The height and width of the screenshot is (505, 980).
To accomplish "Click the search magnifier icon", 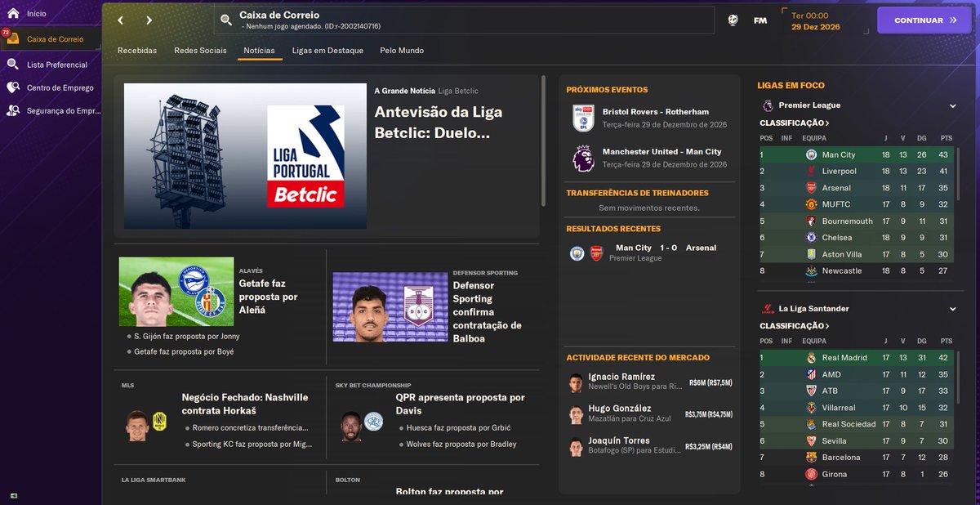I will (226, 20).
